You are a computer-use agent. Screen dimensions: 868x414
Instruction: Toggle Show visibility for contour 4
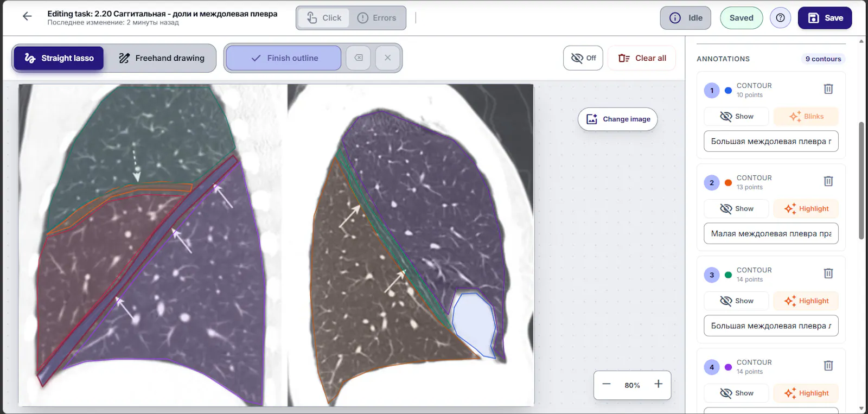coord(736,393)
